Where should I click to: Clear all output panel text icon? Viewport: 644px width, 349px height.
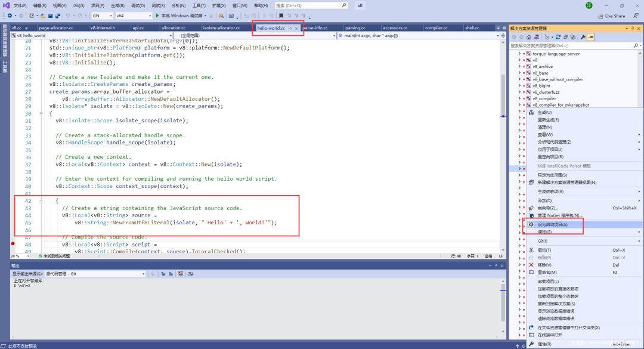(x=181, y=274)
